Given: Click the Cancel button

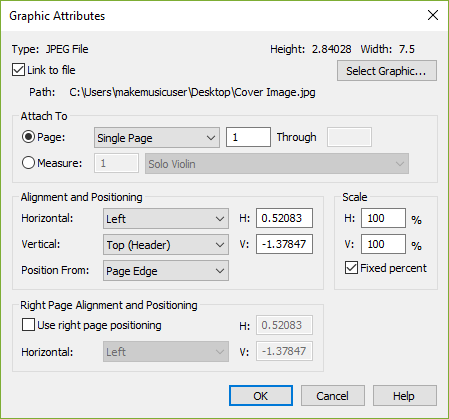Looking at the screenshot, I should pos(333,396).
